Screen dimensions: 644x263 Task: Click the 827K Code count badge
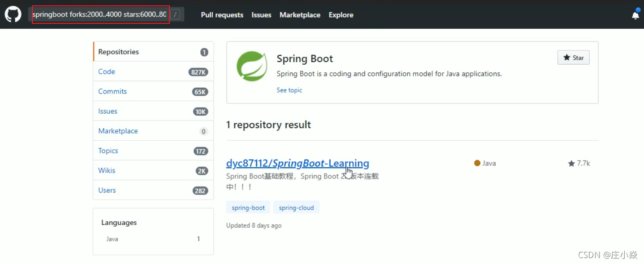(198, 72)
